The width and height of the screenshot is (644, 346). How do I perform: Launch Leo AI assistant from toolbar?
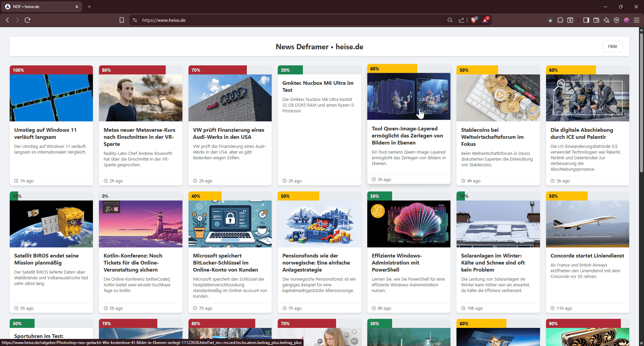point(606,20)
